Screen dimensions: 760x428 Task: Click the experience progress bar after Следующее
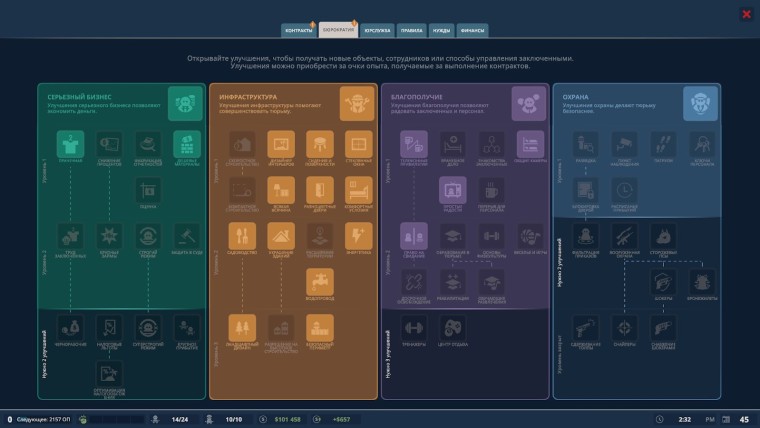(117, 419)
